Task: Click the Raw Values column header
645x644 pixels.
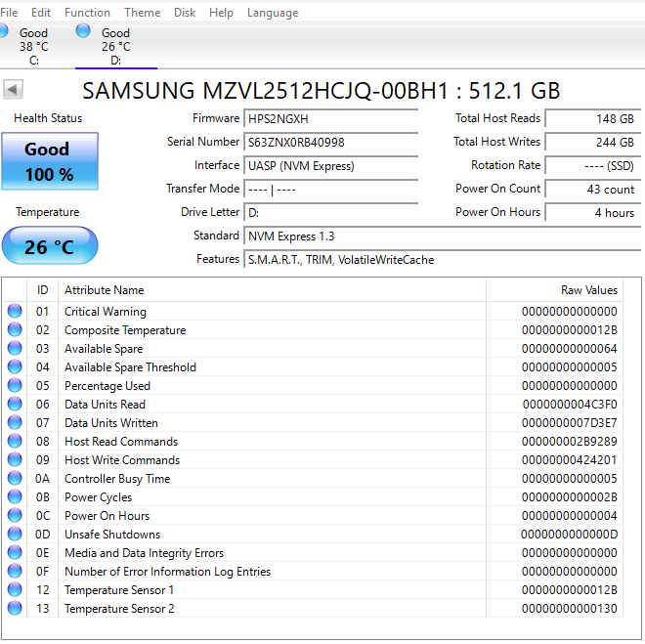Action: [x=554, y=290]
